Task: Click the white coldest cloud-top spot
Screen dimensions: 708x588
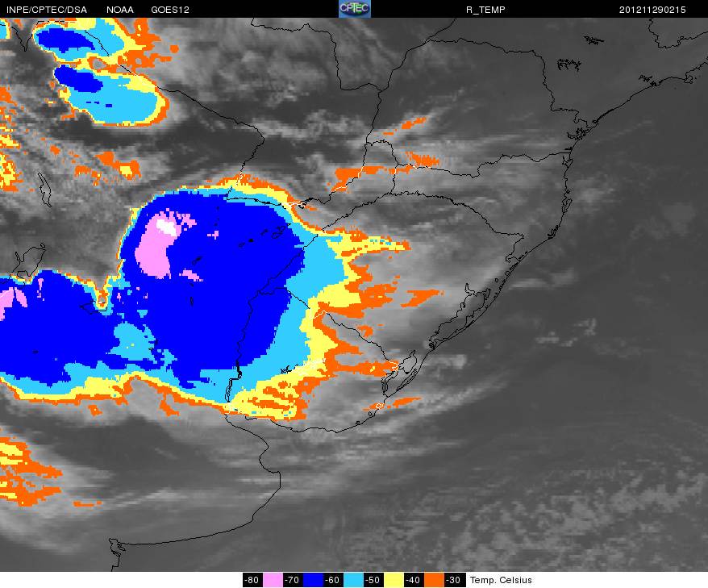Action: point(167,227)
